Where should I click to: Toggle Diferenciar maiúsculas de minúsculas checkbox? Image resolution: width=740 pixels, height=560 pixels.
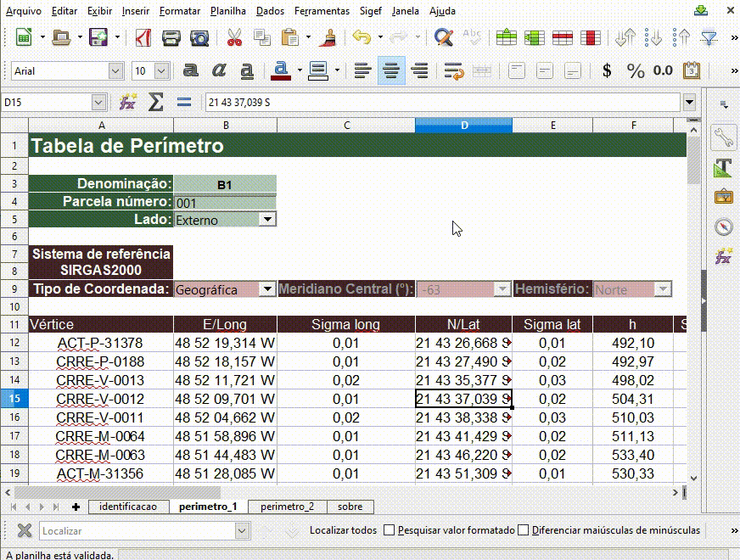coord(524,530)
